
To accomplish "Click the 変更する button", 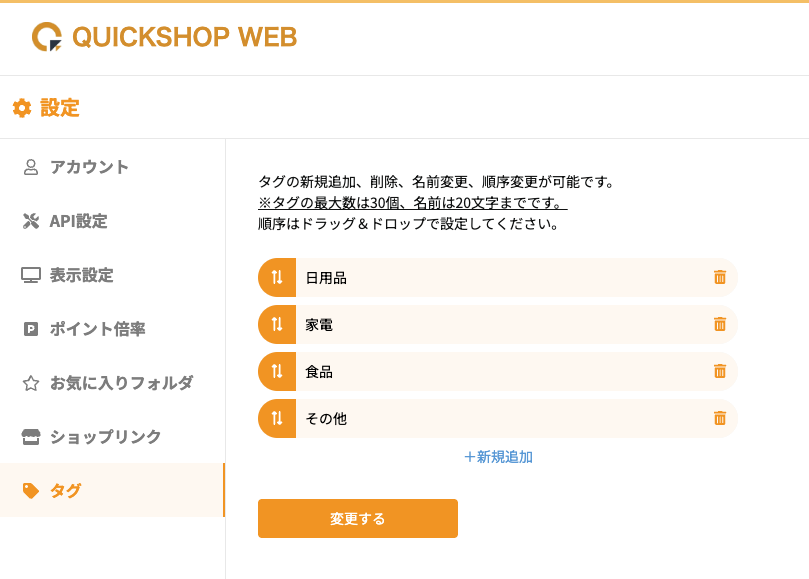I will [358, 519].
